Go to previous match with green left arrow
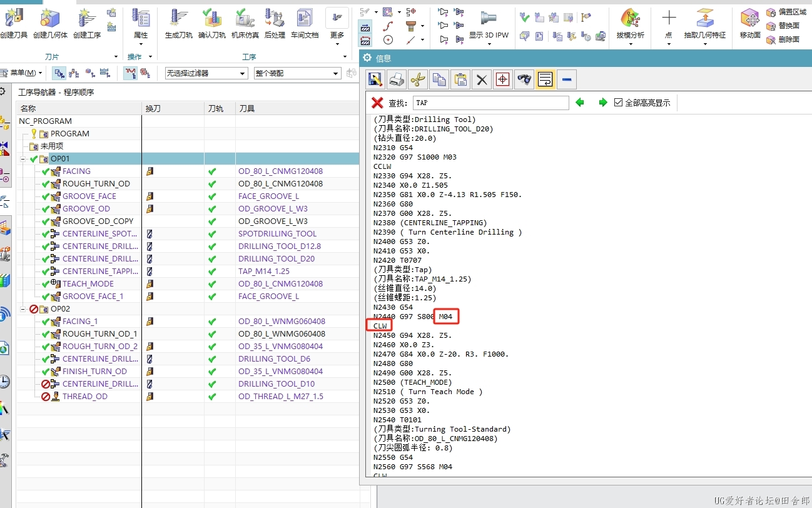The width and height of the screenshot is (812, 508). coord(580,102)
